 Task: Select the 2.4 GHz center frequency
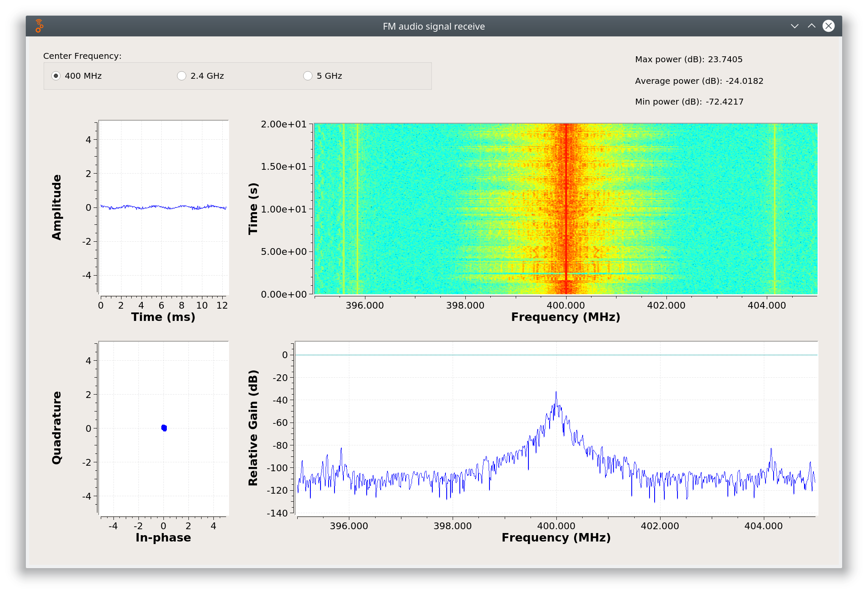click(182, 76)
